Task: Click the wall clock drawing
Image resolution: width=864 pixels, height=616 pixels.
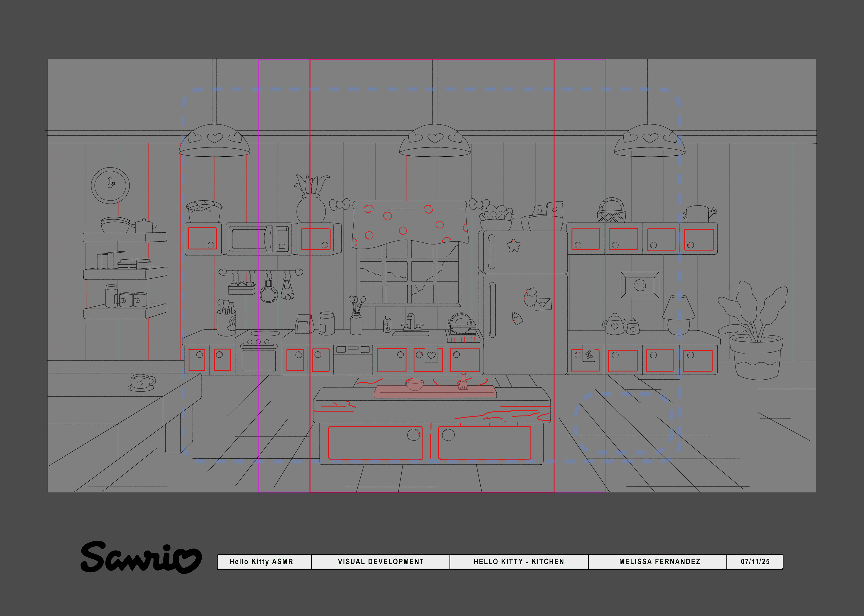Action: pos(110,186)
